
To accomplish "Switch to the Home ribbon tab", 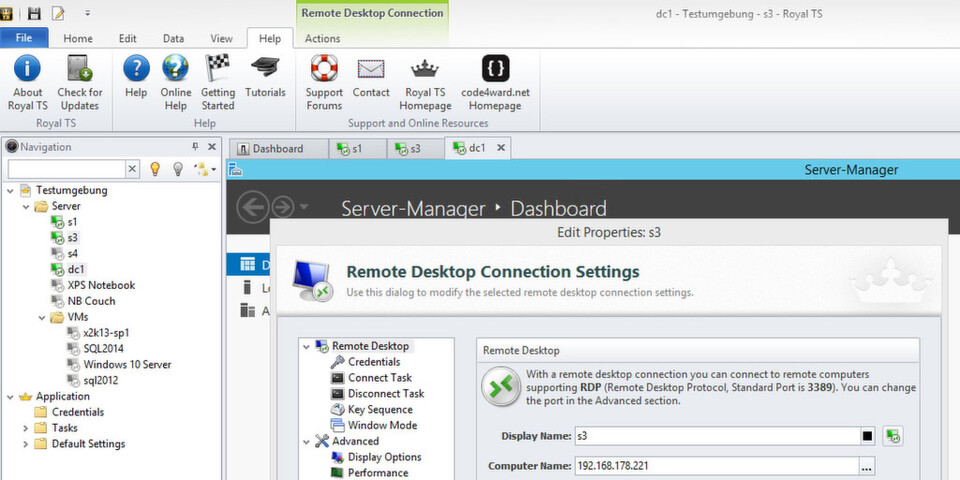I will point(78,39).
